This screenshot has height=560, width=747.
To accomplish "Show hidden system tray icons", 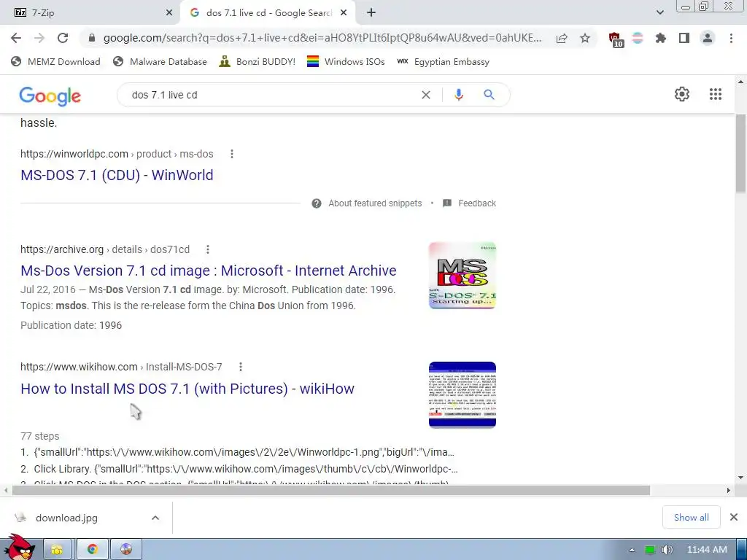I will [632, 550].
